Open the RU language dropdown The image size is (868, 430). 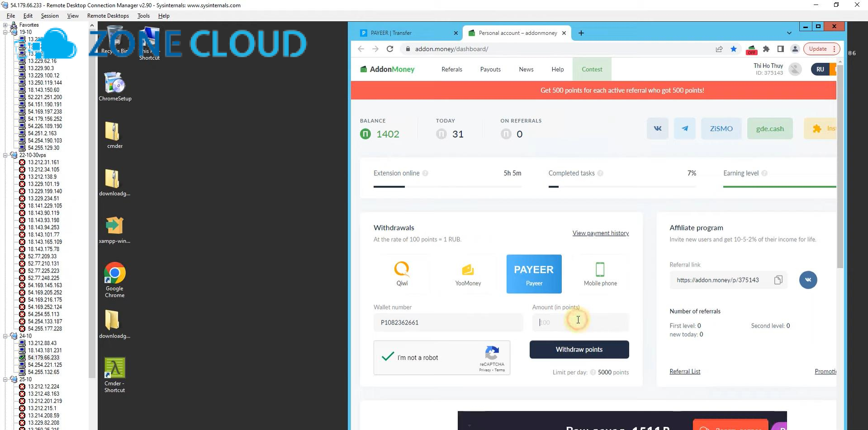pyautogui.click(x=820, y=69)
